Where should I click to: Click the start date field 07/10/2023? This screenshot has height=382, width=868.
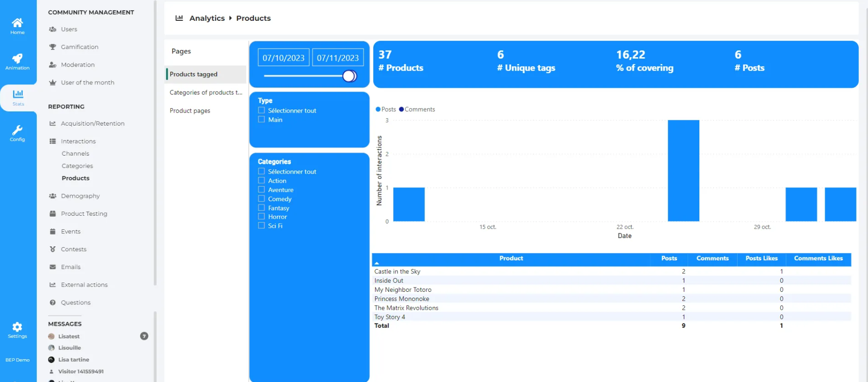click(x=284, y=58)
